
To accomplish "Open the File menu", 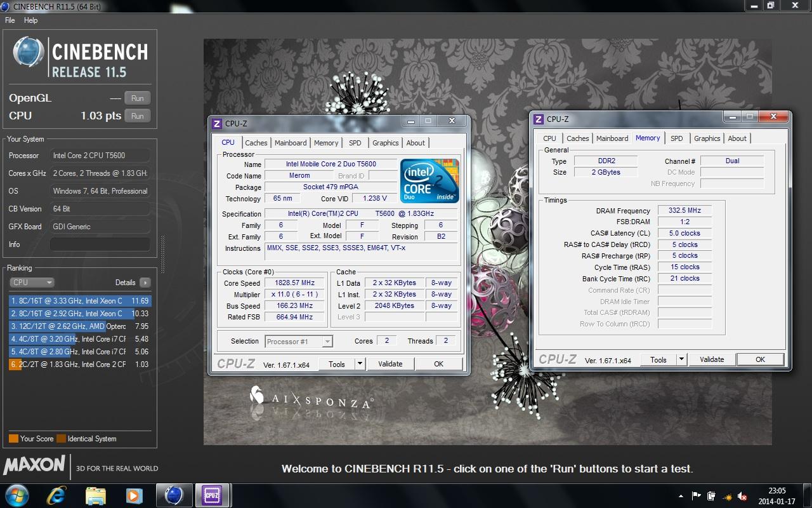I will click(x=10, y=20).
